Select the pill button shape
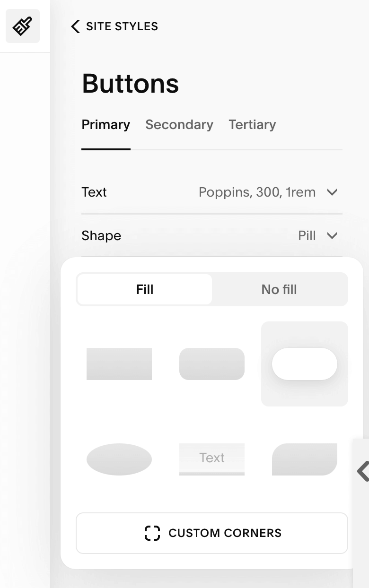This screenshot has width=369, height=588. (x=305, y=364)
